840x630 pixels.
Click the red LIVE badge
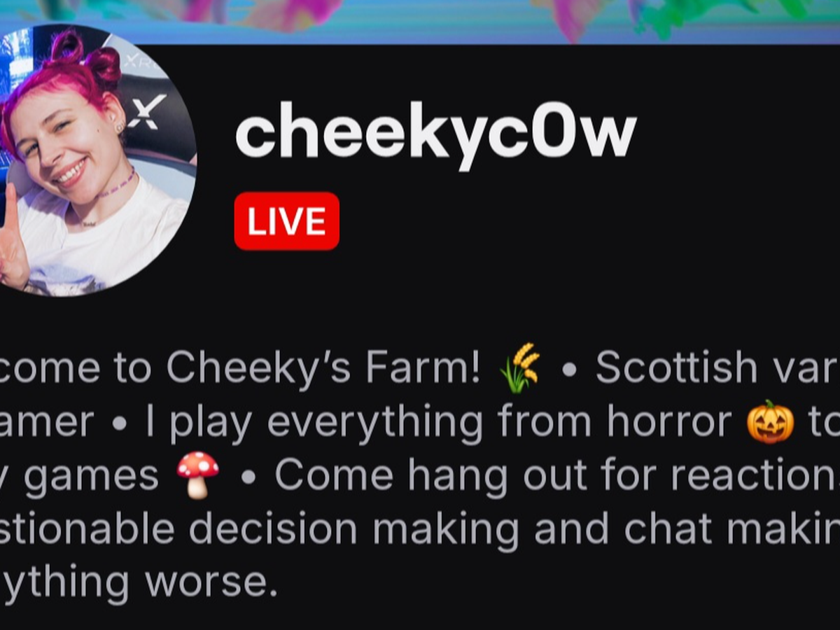(286, 221)
